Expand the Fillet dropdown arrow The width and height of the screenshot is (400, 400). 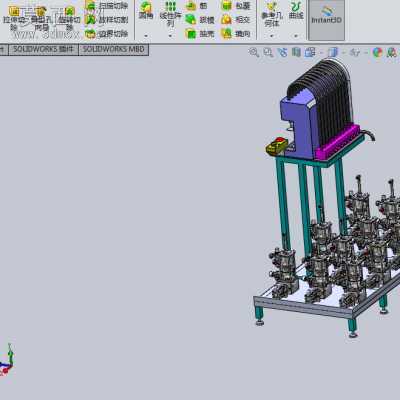point(146,35)
